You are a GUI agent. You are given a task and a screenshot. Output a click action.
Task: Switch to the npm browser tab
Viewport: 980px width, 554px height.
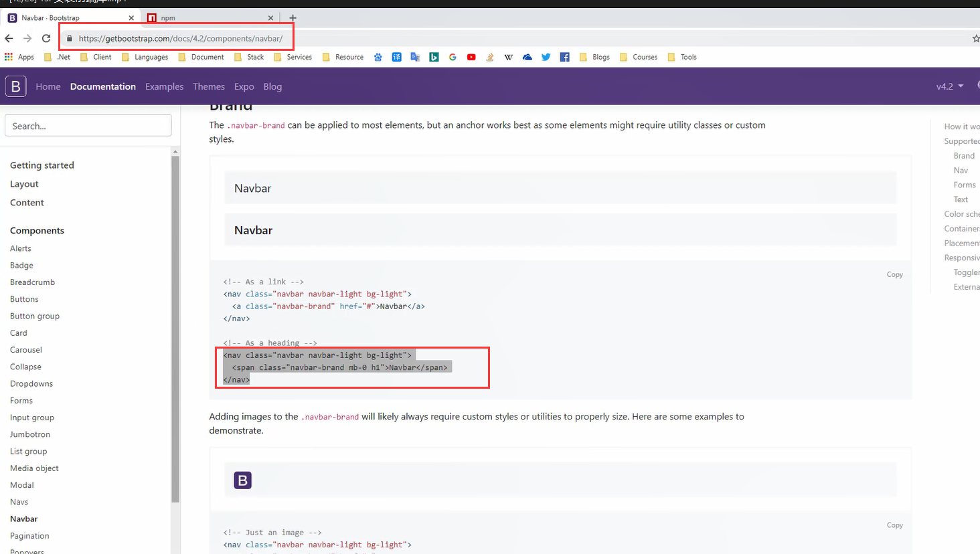point(210,18)
